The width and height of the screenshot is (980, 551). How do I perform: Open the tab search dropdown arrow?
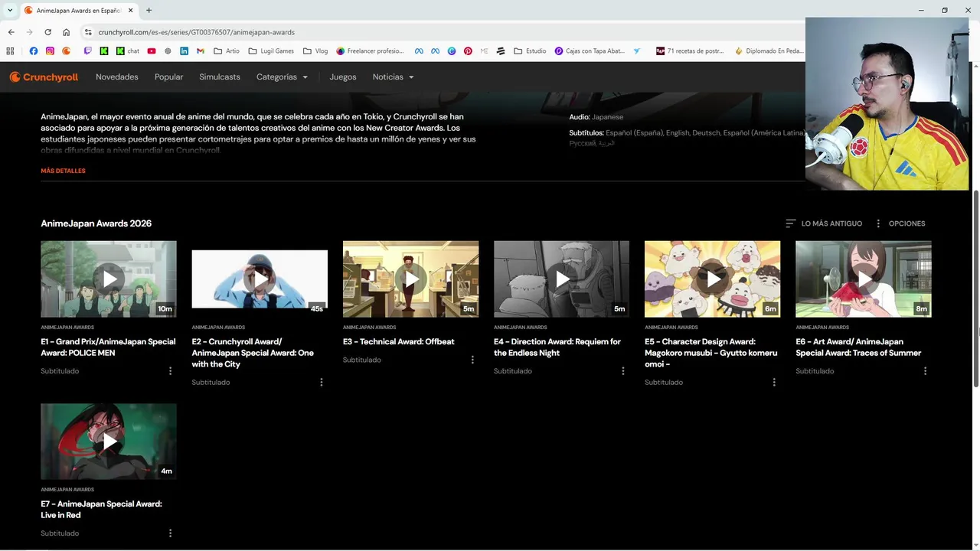[10, 11]
